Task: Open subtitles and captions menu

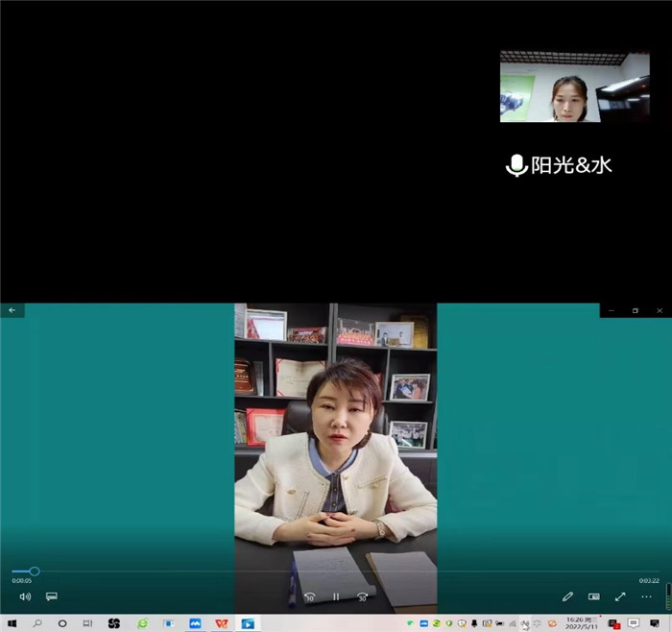Action: tap(52, 596)
